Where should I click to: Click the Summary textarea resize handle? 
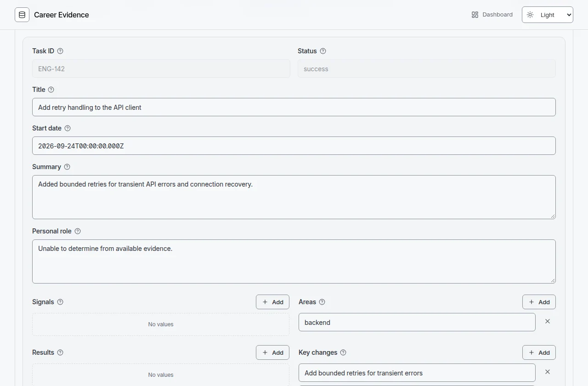(x=553, y=216)
